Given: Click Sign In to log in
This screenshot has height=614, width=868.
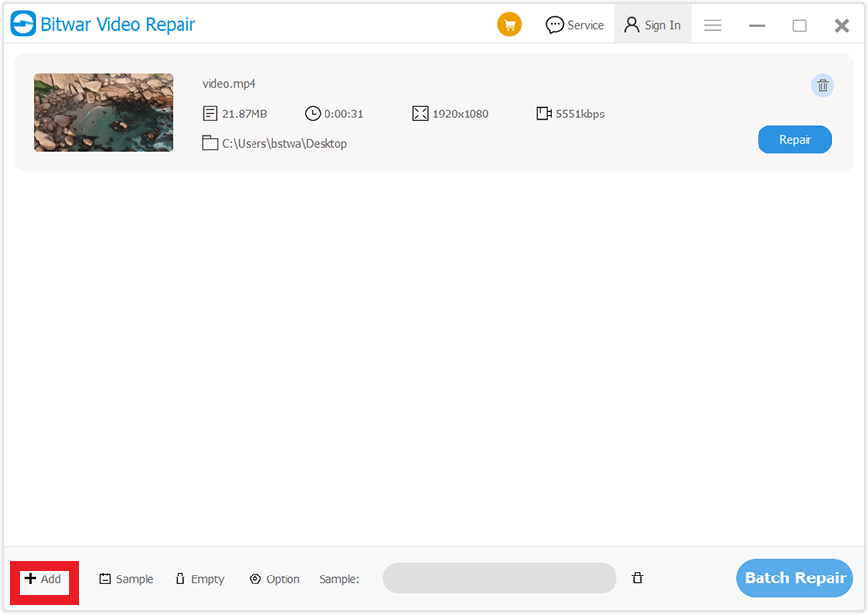Looking at the screenshot, I should tap(653, 25).
